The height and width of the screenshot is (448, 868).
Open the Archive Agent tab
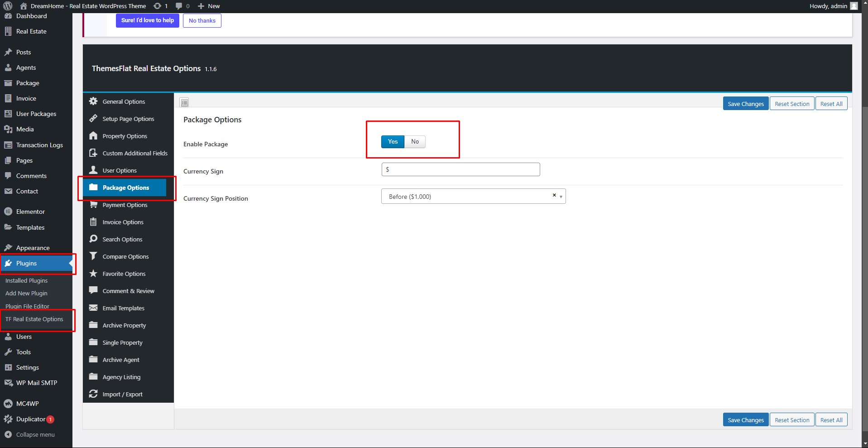[128, 360]
